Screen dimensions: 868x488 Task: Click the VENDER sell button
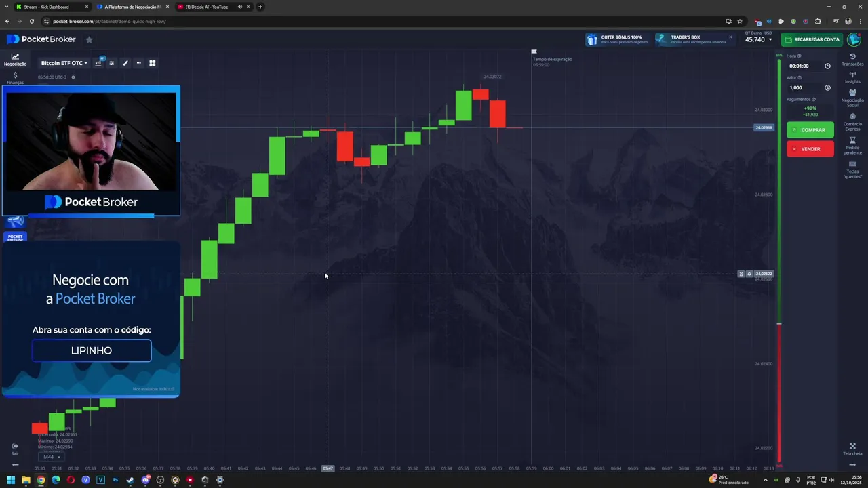[x=810, y=149]
